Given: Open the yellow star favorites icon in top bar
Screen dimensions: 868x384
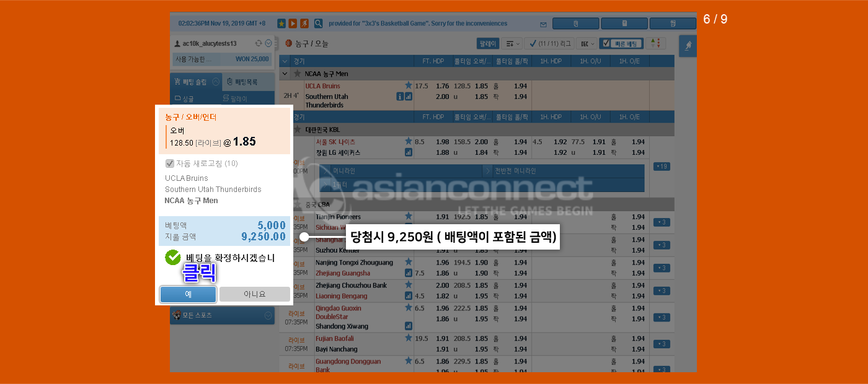Looking at the screenshot, I should [281, 24].
